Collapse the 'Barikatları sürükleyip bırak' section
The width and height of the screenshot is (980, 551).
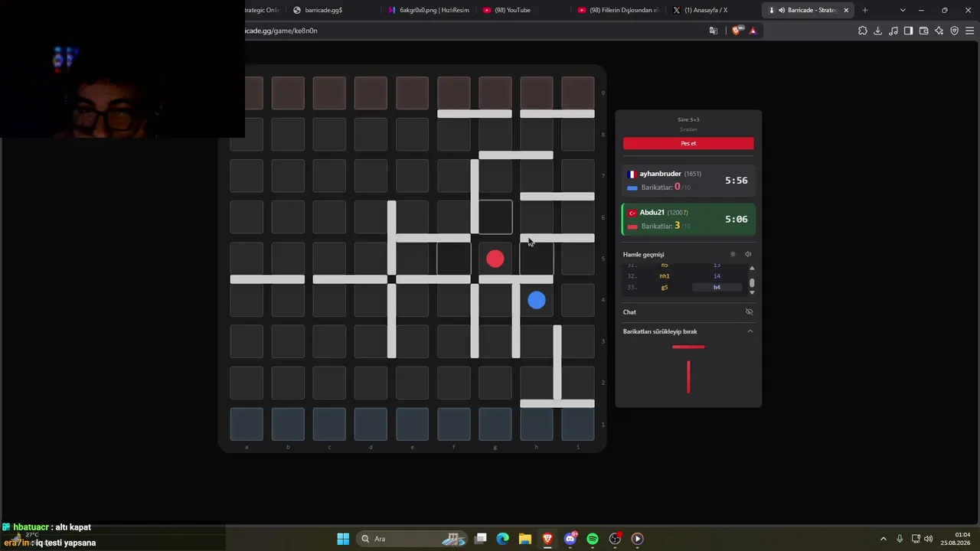pos(750,331)
